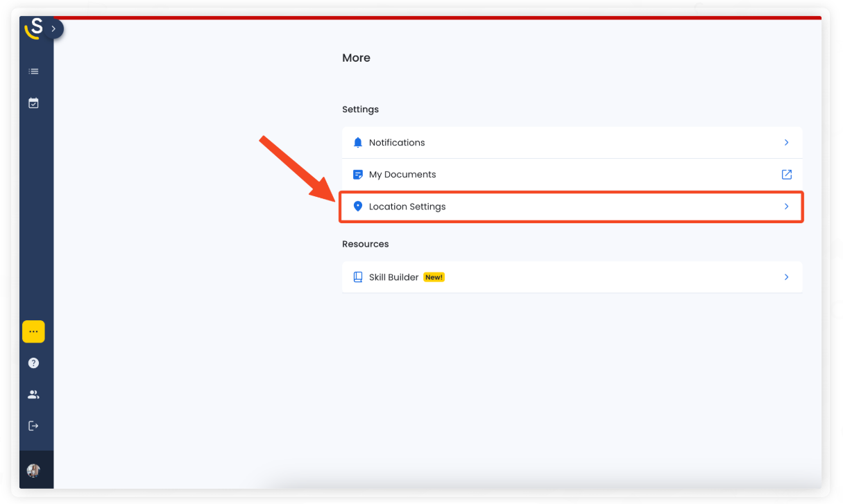843x504 pixels.
Task: Click the Skill Builder book icon
Action: [x=358, y=277]
